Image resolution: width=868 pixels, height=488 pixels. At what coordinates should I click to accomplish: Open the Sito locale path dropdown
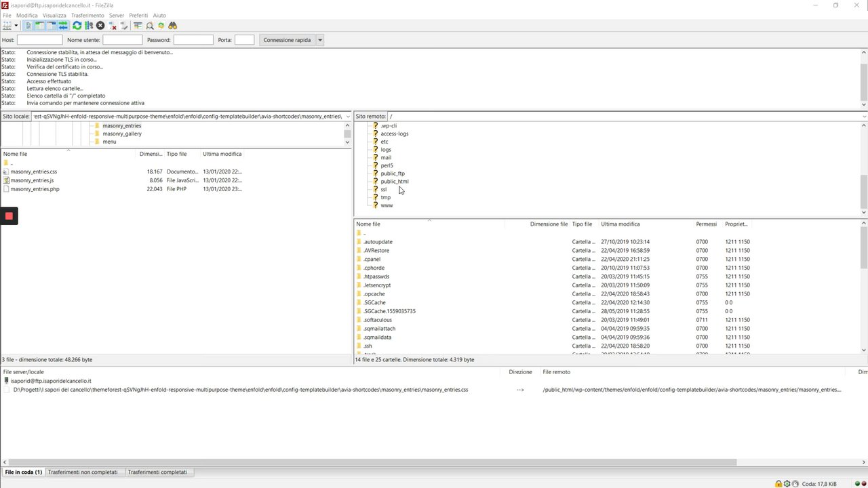(x=348, y=117)
